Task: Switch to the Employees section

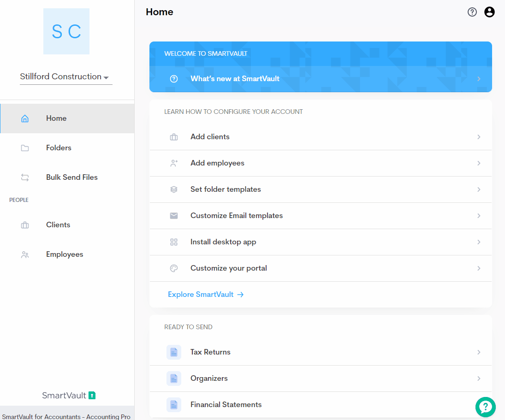Action: coord(64,254)
